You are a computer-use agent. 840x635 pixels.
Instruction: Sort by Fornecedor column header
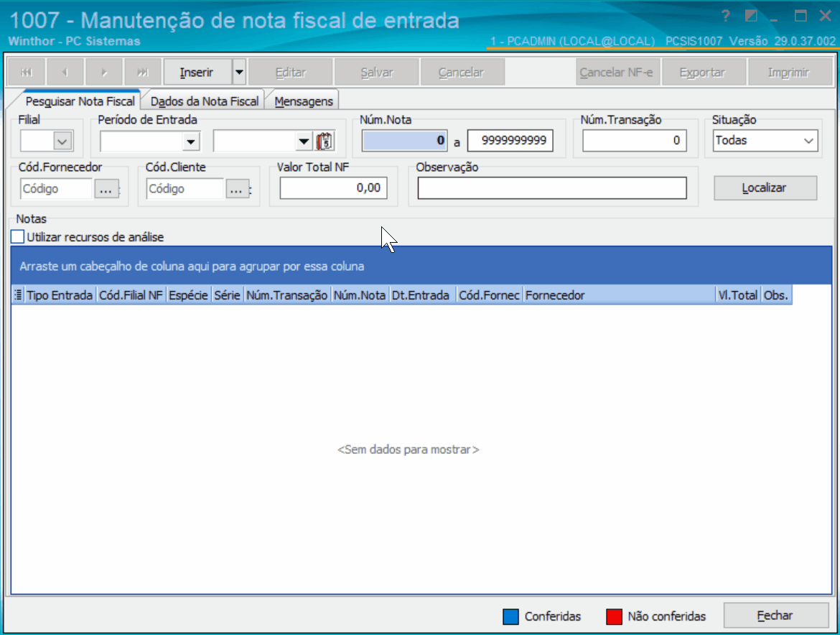click(620, 295)
